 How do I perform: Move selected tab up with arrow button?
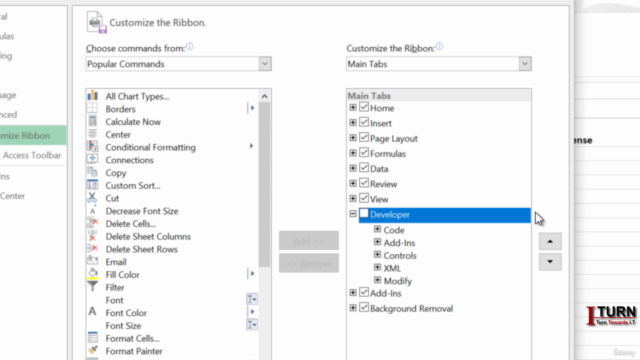click(x=550, y=242)
